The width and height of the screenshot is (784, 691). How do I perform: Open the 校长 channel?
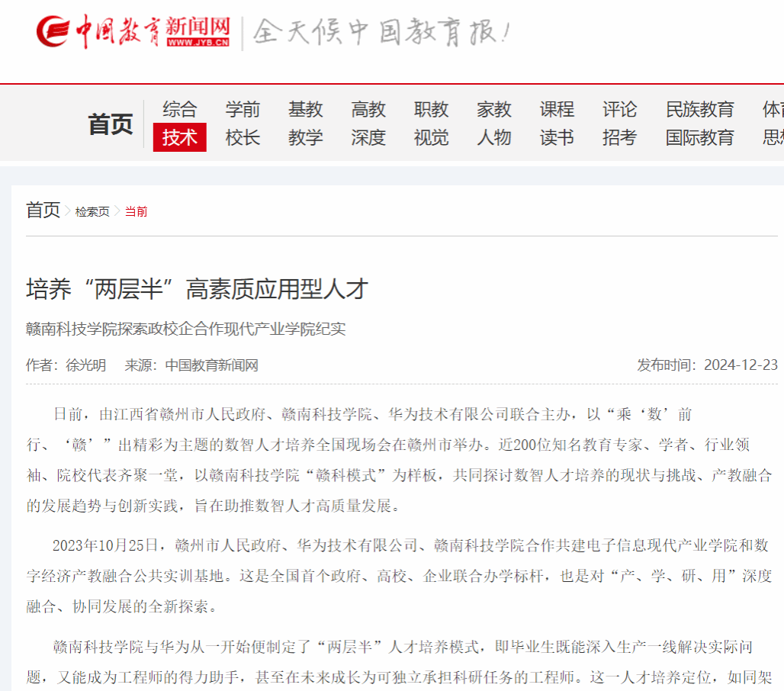click(243, 138)
